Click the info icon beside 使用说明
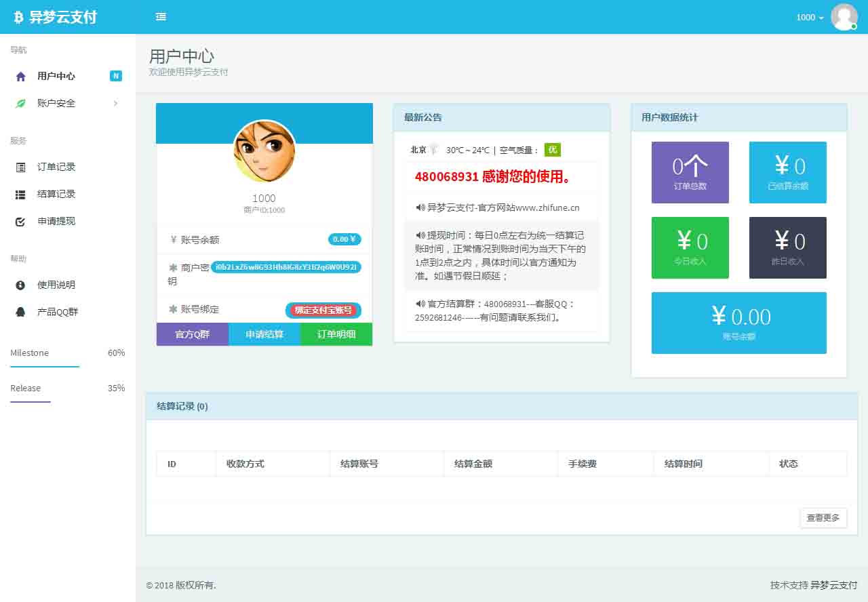 [20, 285]
